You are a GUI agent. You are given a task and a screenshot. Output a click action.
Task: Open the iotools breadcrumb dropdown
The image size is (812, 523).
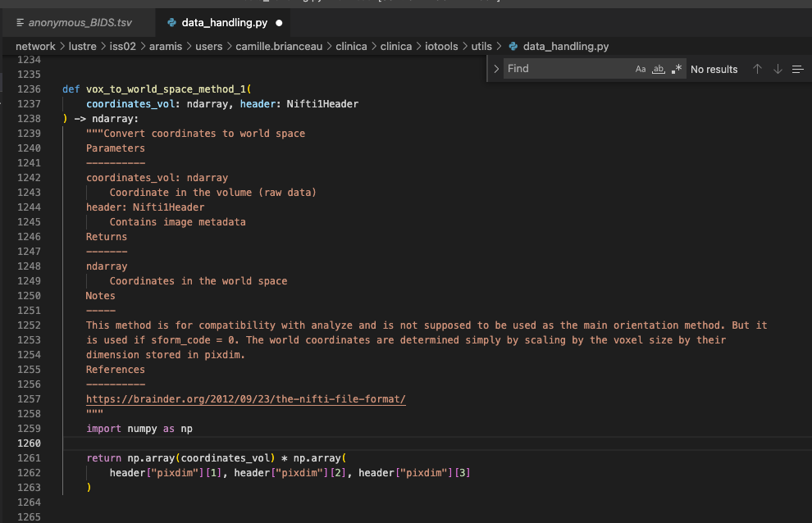[443, 46]
